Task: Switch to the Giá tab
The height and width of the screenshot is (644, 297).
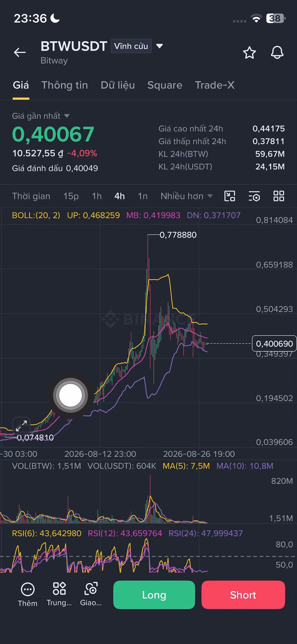Action: (21, 85)
